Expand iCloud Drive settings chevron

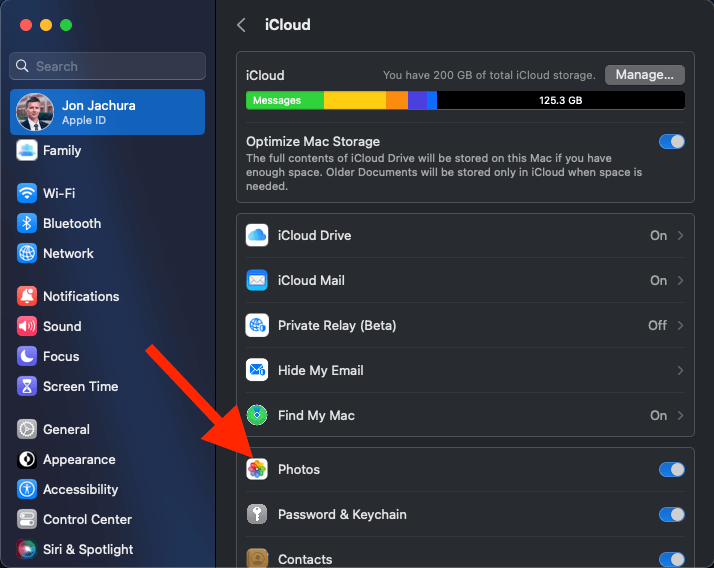(x=680, y=236)
